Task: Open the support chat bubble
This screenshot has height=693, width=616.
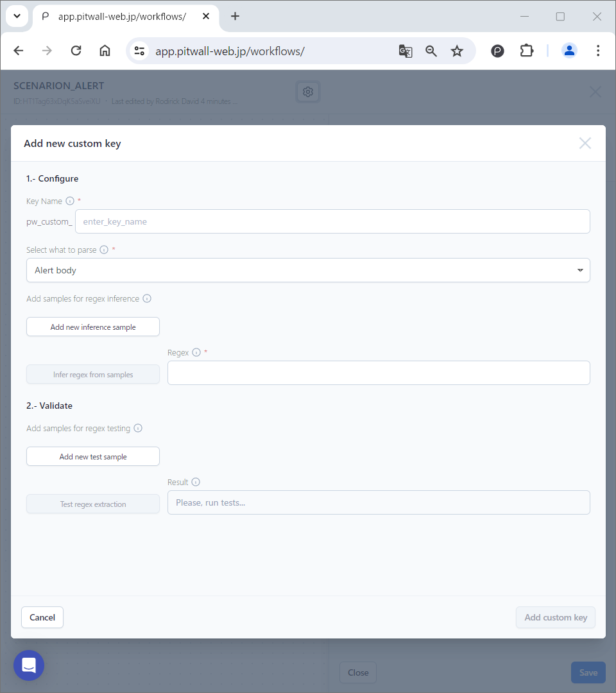Action: 28,665
